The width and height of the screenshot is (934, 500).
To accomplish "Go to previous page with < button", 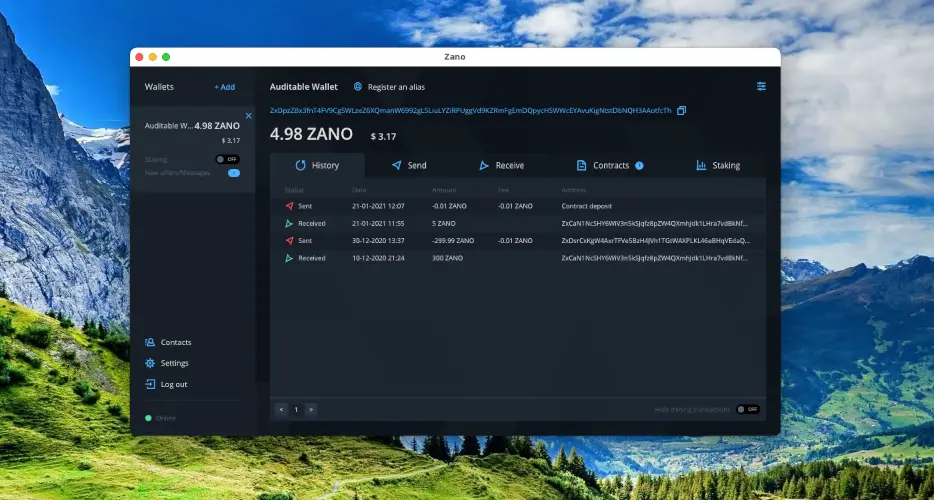I will tap(281, 409).
